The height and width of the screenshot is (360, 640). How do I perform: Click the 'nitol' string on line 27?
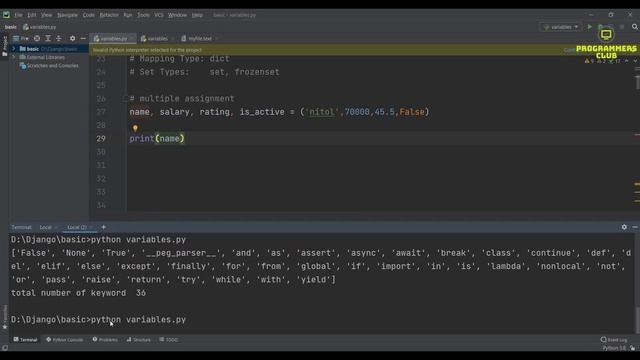[x=322, y=112]
